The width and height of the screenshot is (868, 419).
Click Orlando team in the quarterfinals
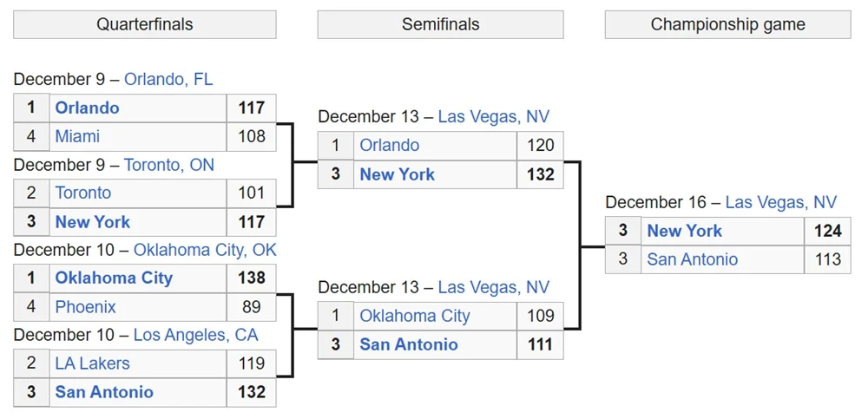point(87,108)
